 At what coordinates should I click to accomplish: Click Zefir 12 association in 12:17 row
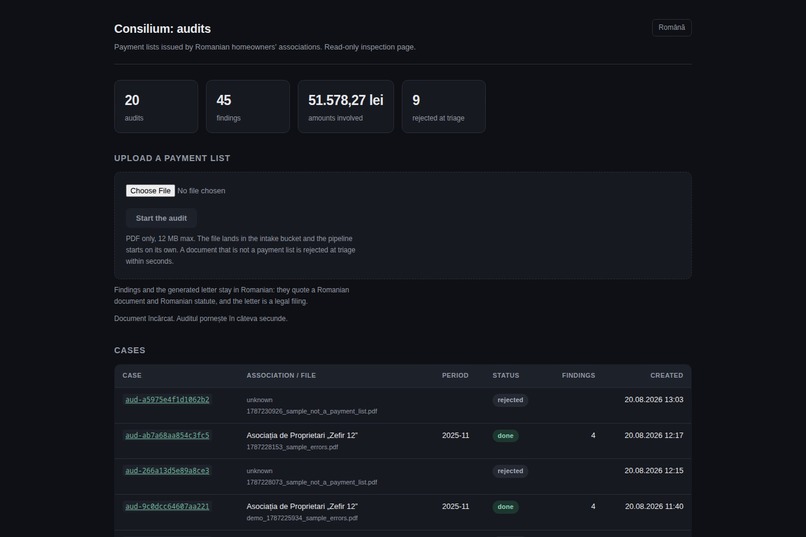[302, 435]
